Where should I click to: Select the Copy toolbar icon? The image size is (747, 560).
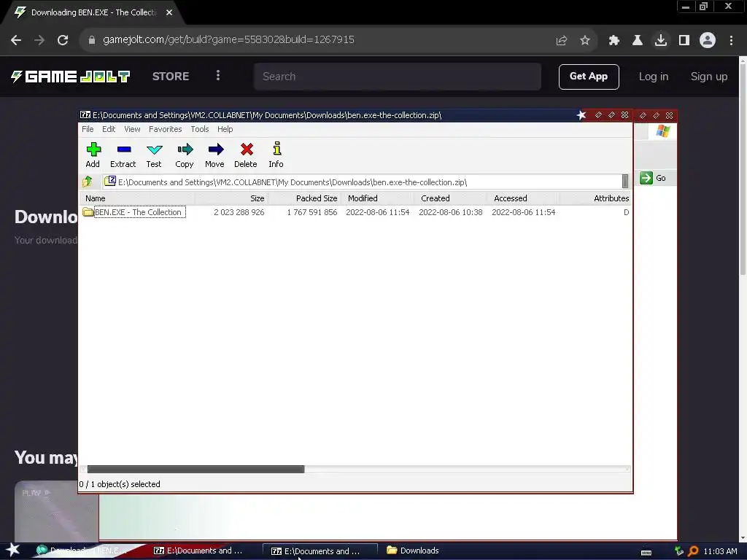point(185,155)
